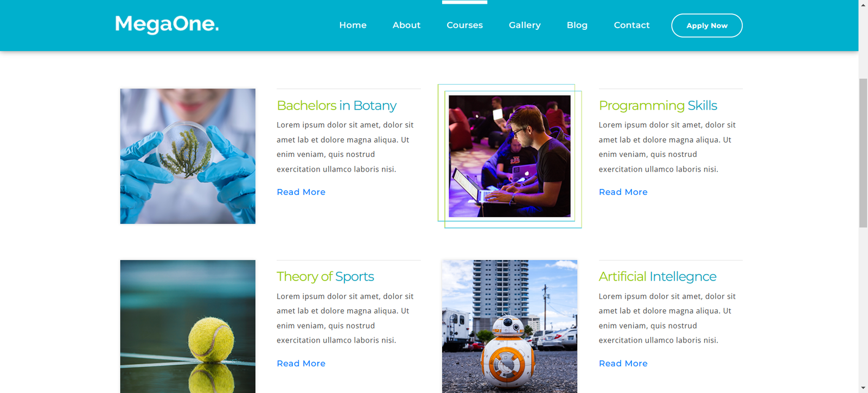The height and width of the screenshot is (393, 868).
Task: Select the Courses navigation tab
Action: [464, 25]
